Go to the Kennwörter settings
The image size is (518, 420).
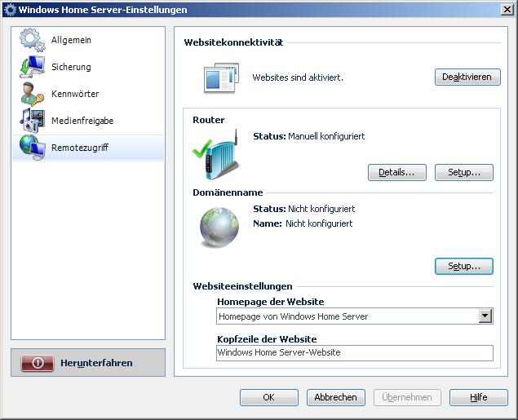pyautogui.click(x=88, y=94)
